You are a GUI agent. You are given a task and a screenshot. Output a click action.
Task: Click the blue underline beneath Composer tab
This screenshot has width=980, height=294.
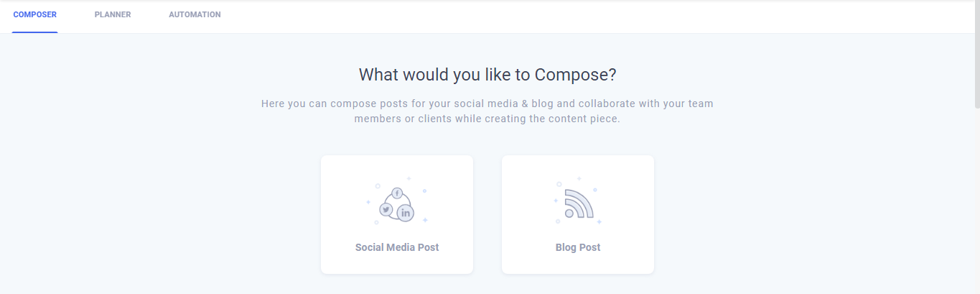[x=34, y=32]
